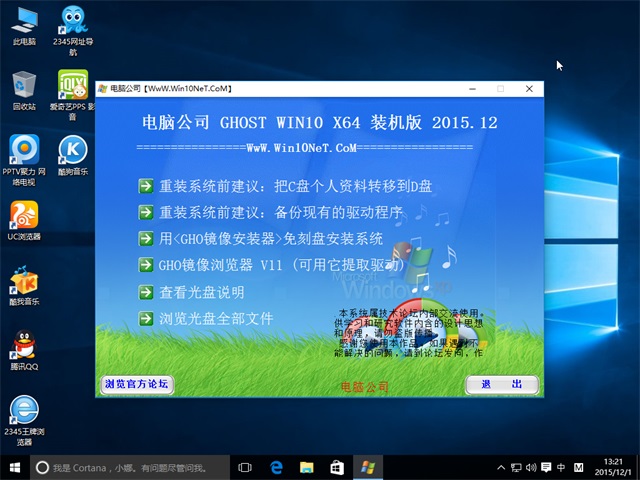Open the 13:21 clock and date
Viewport: 640px width, 480px height.
tap(613, 467)
